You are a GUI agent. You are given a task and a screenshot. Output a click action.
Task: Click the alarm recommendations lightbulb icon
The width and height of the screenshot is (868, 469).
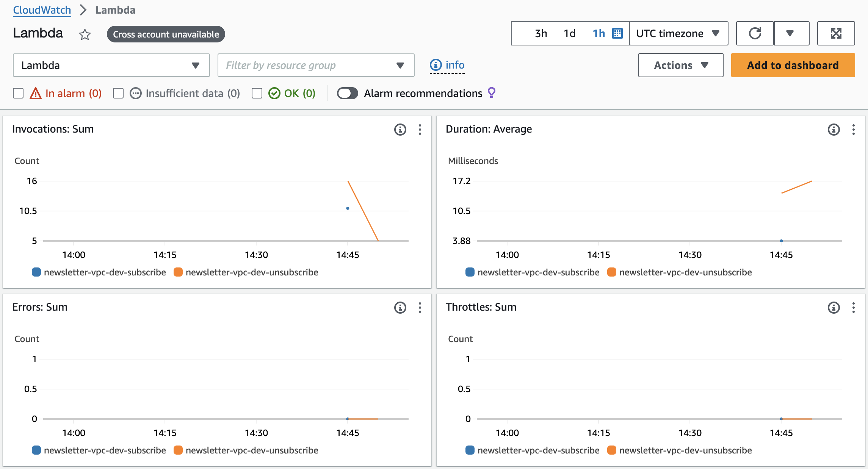pyautogui.click(x=492, y=92)
